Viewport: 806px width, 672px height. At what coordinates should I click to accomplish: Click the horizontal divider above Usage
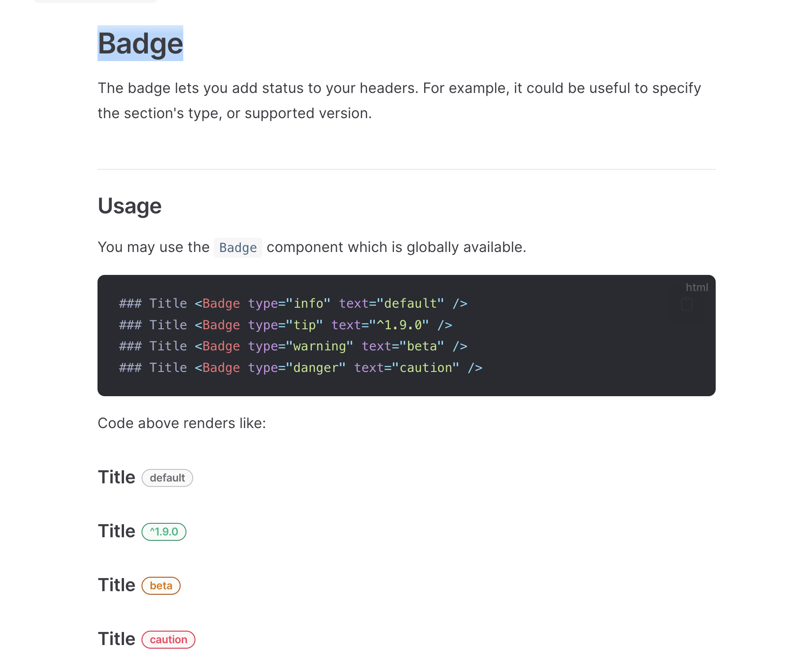407,169
